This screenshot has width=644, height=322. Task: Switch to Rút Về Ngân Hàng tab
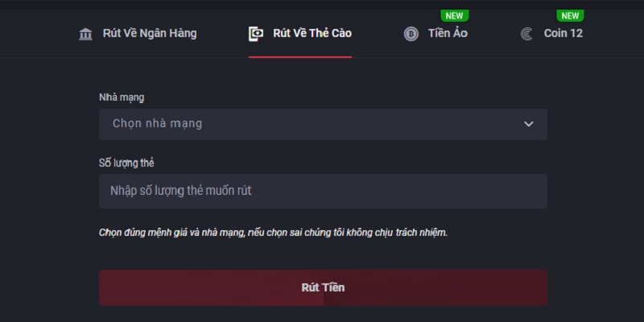pyautogui.click(x=149, y=34)
